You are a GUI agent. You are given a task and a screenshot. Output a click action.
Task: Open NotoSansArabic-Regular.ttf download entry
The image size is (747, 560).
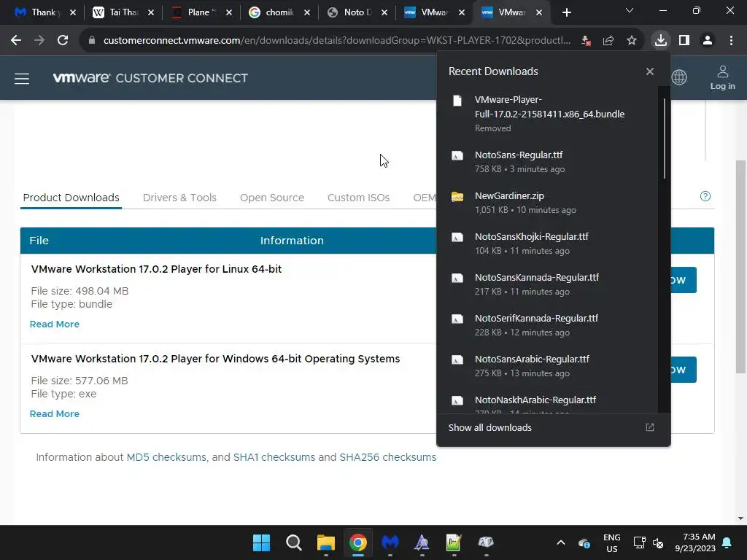(547, 366)
